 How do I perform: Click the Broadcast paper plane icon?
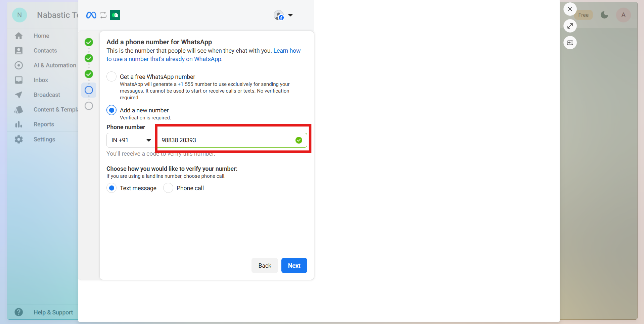19,95
